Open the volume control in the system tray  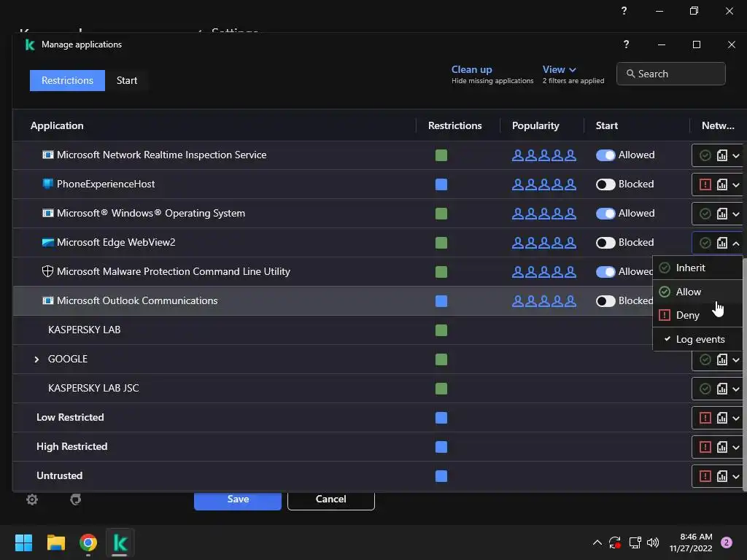[653, 542]
